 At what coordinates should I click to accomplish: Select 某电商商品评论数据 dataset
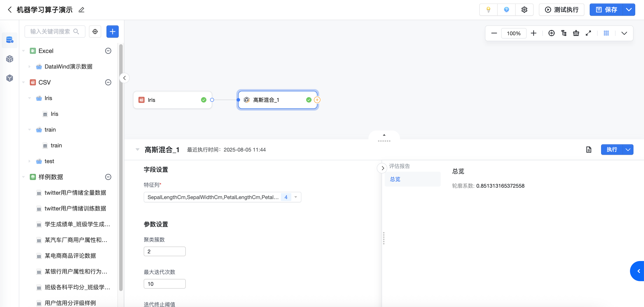tap(70, 256)
